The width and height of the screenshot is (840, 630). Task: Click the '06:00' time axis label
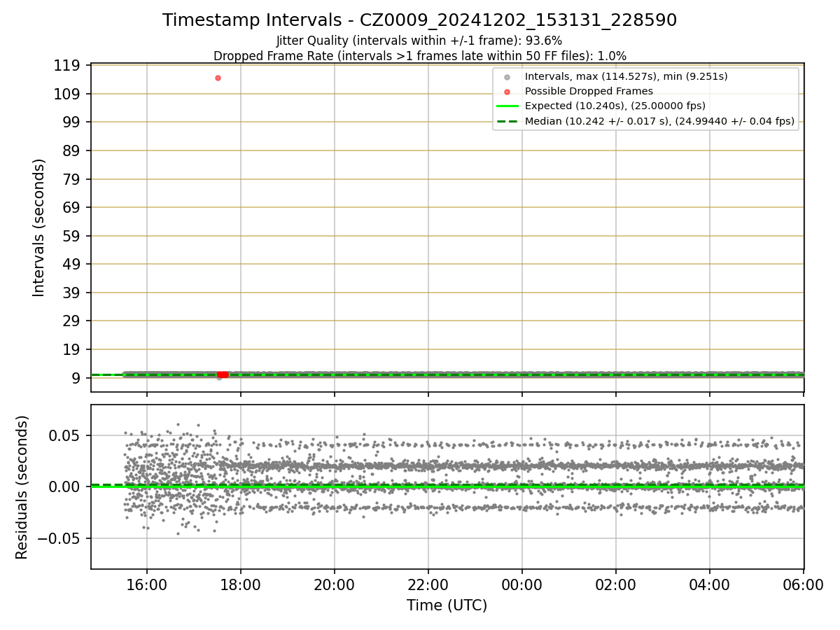803,584
